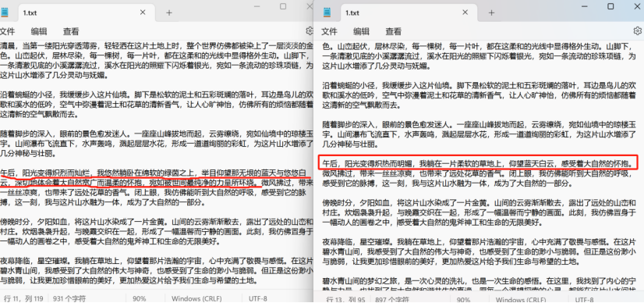Viewport: 644px width, 303px height.
Task: Add new tab in left Notepad window
Action: click(x=169, y=12)
